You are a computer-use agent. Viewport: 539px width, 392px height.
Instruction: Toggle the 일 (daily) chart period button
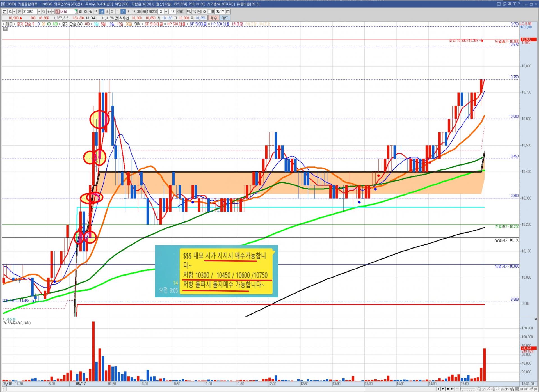[x=80, y=12]
